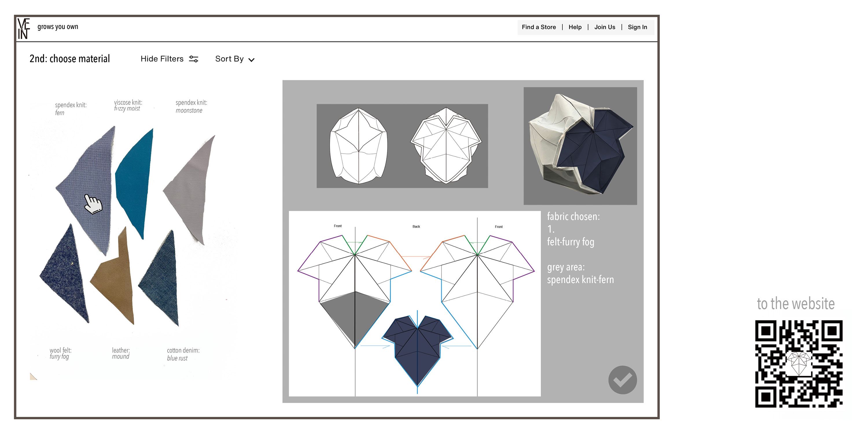868x434 pixels.
Task: Open the Help menu item
Action: (x=575, y=27)
